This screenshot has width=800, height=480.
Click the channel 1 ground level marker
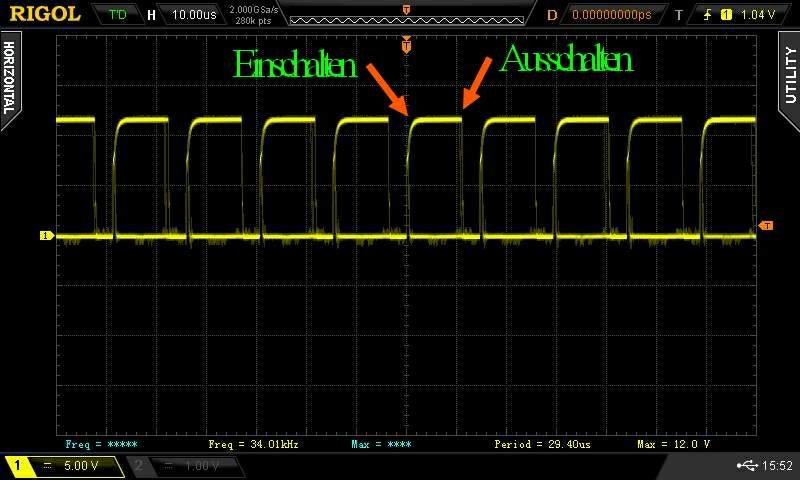pos(45,236)
